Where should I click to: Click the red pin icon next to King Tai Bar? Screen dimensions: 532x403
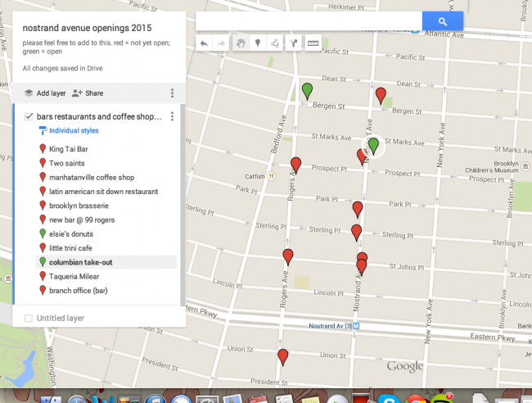tap(43, 149)
